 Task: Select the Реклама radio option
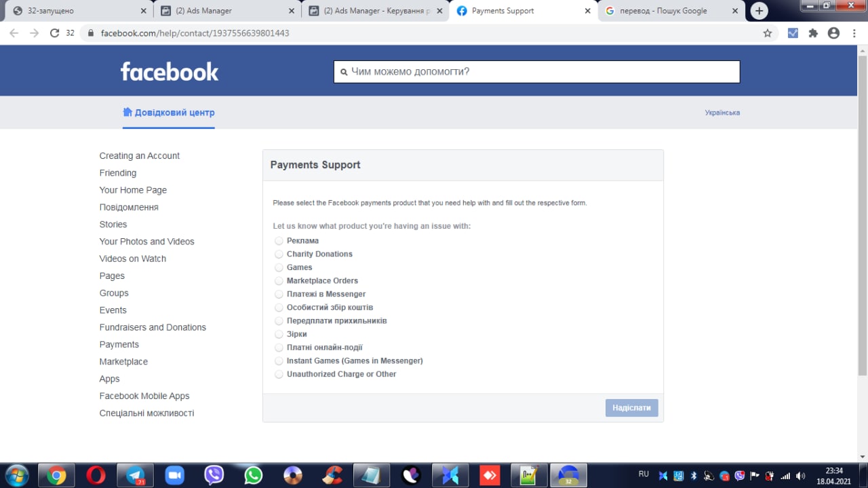pyautogui.click(x=279, y=241)
